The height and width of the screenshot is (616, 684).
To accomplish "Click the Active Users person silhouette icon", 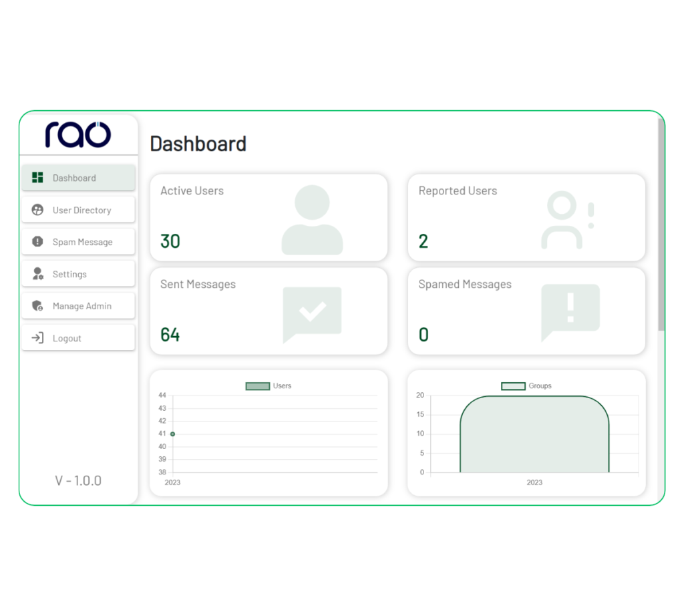I will tap(312, 220).
